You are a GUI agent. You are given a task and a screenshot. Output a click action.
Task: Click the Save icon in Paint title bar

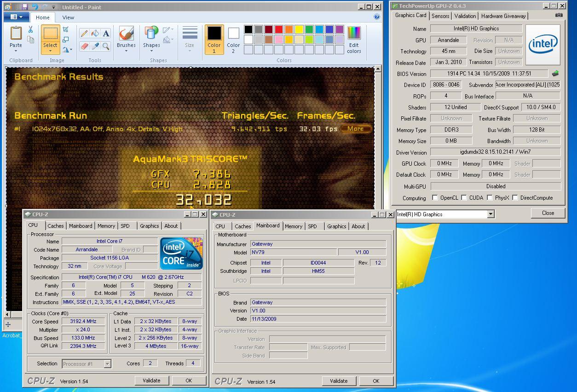(24, 7)
